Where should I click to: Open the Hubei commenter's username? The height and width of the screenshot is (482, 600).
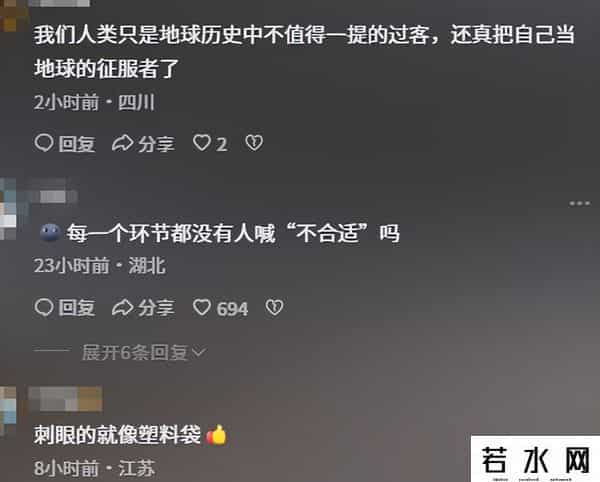click(53, 197)
